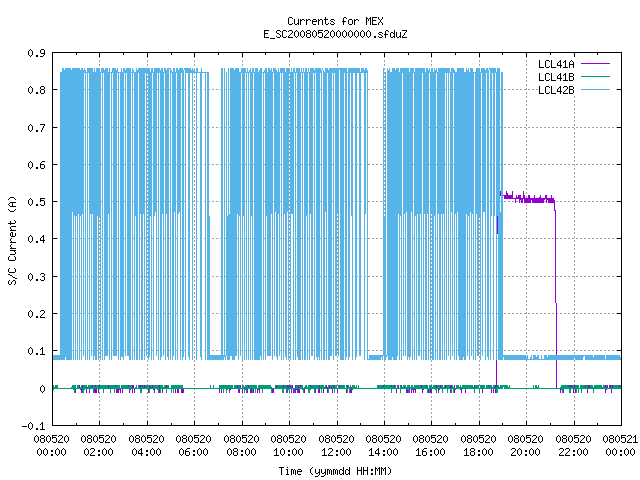The width and height of the screenshot is (640, 480).
Task: Click the x-axis time label "08:00"
Action: (242, 452)
